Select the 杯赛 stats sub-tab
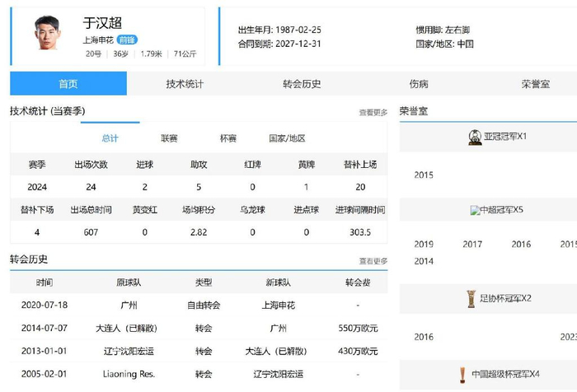Image resolution: width=577 pixels, height=392 pixels. 228,138
